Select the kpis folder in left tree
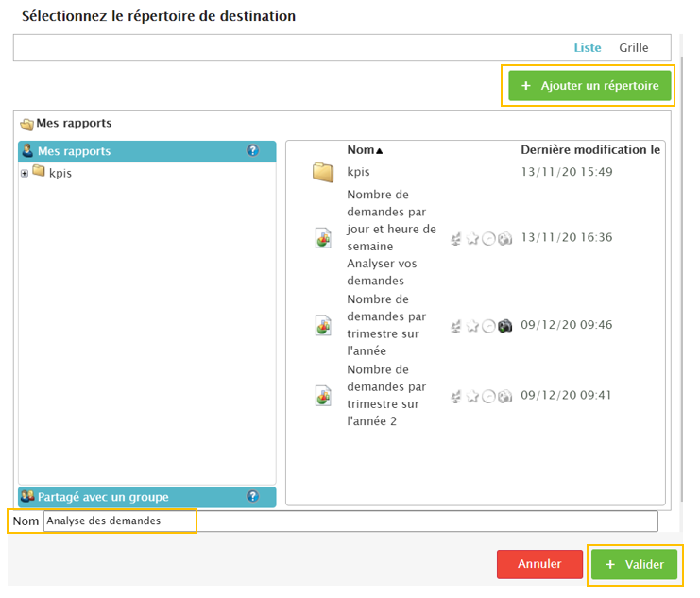700x598 pixels. 60,173
